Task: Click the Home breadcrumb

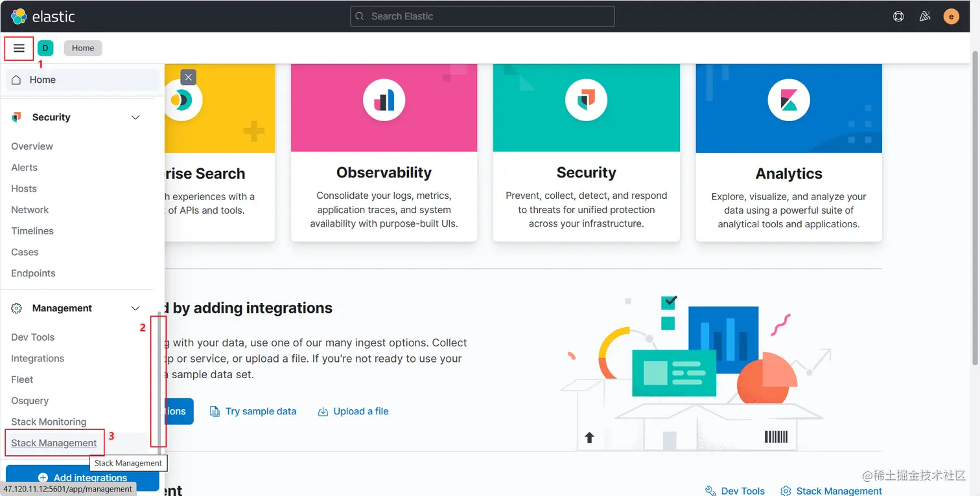Action: coord(83,48)
